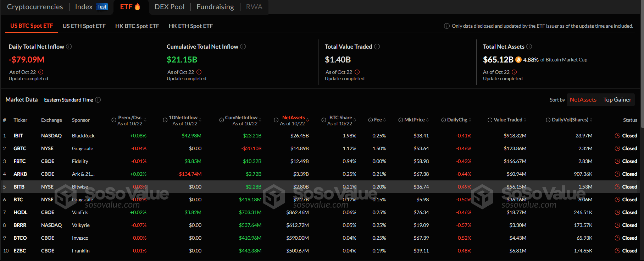Sort by Fee column arrows
This screenshot has width=644, height=261.
pyautogui.click(x=384, y=120)
